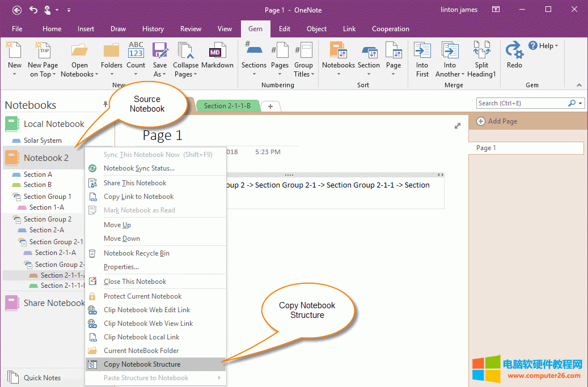Viewport: 588px width, 387px height.
Task: Open the Save As dropdown
Action: coord(160,69)
